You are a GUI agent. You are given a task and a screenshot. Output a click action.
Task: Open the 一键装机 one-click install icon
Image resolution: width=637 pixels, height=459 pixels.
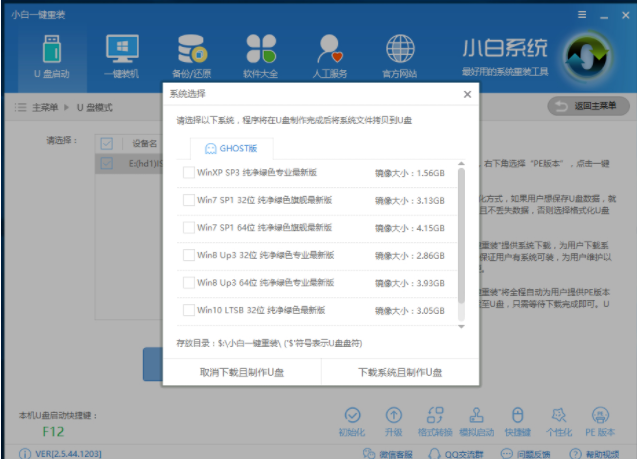click(x=122, y=56)
